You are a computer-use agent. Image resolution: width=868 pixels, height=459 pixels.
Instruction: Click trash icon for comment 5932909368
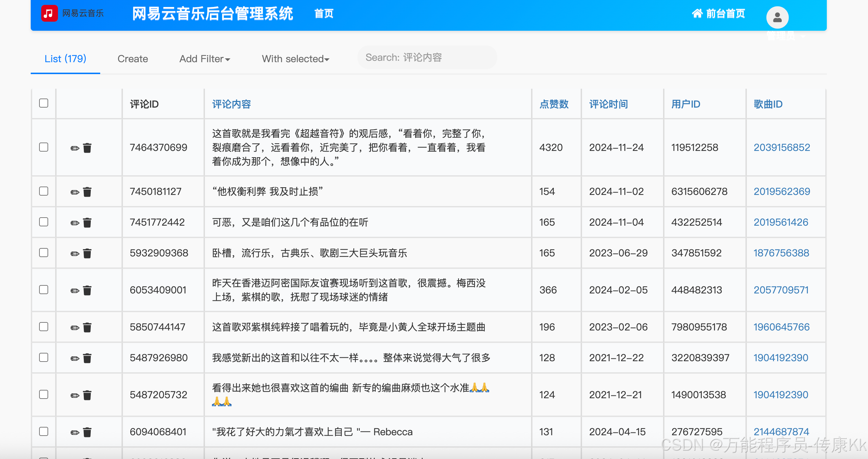coord(87,254)
